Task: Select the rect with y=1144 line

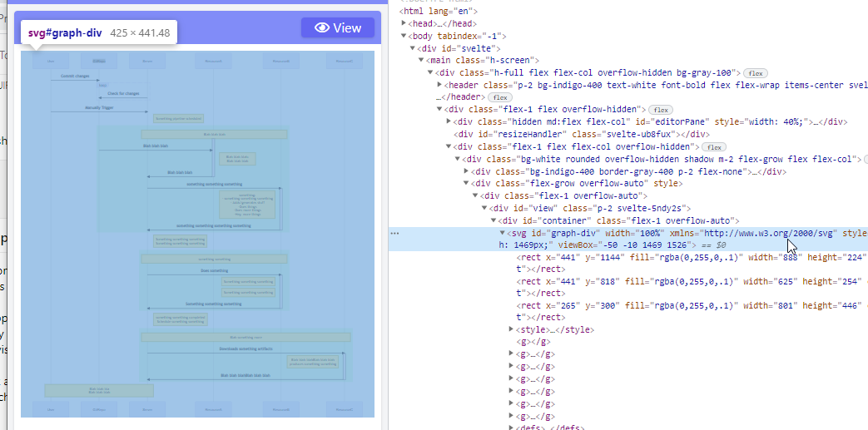Action: click(692, 263)
